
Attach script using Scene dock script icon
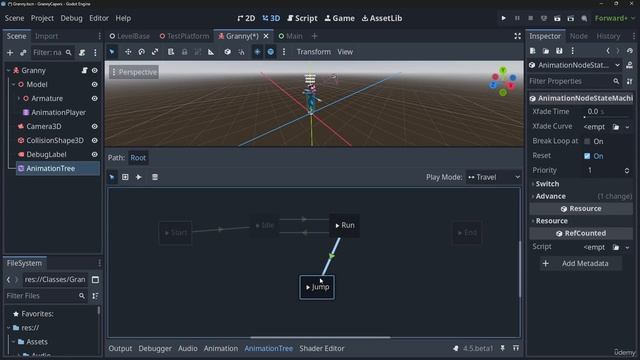click(x=82, y=52)
